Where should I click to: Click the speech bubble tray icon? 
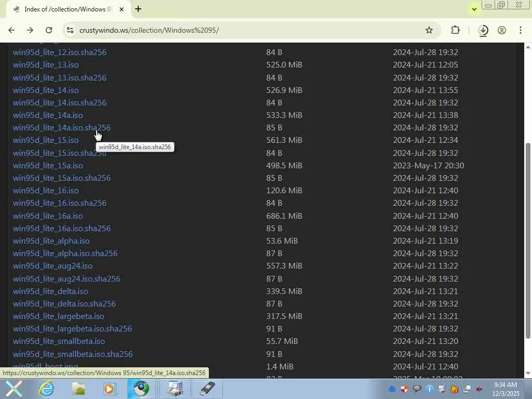click(417, 389)
